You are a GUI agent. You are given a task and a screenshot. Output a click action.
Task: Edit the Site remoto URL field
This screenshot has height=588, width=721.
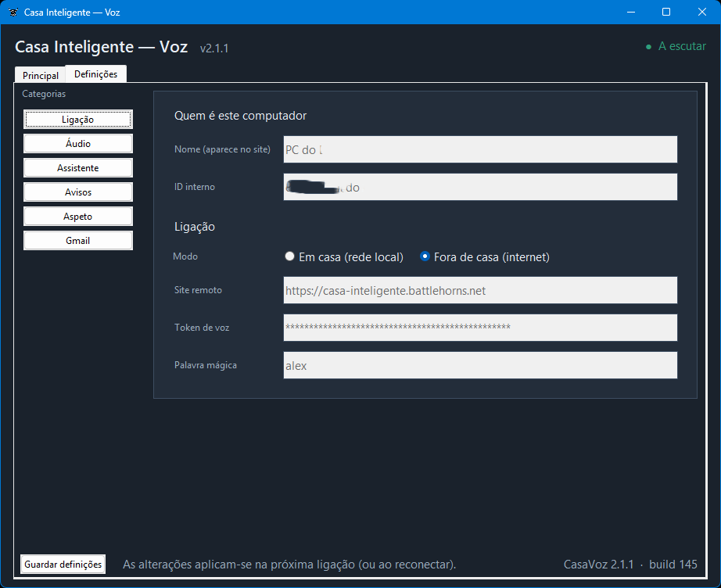(x=480, y=290)
